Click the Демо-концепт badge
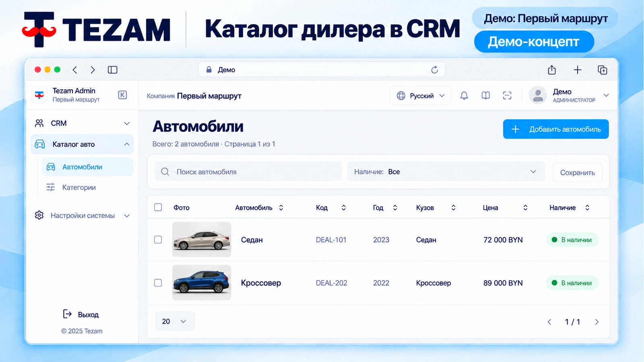Image resolution: width=644 pixels, height=362 pixels. coord(534,42)
